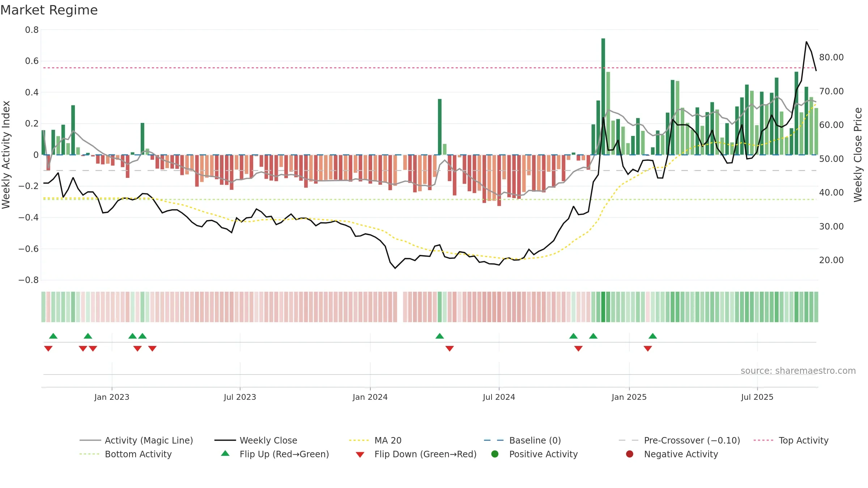This screenshot has width=868, height=488.
Task: Click the 0.8 activity axis tick
Action: pos(32,30)
